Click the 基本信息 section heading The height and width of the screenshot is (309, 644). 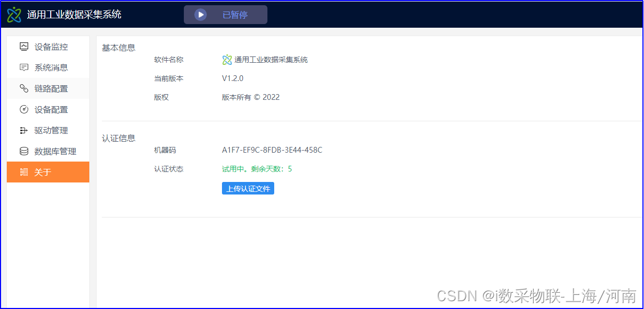[x=119, y=48]
